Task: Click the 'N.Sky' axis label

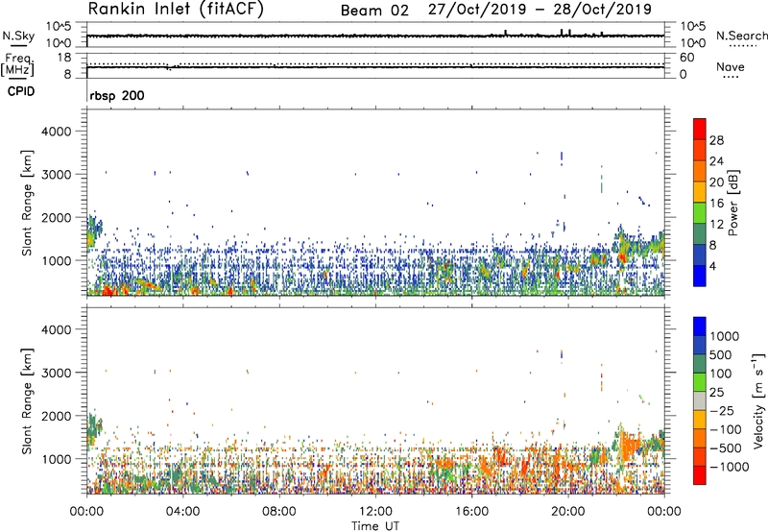Action: pos(18,36)
